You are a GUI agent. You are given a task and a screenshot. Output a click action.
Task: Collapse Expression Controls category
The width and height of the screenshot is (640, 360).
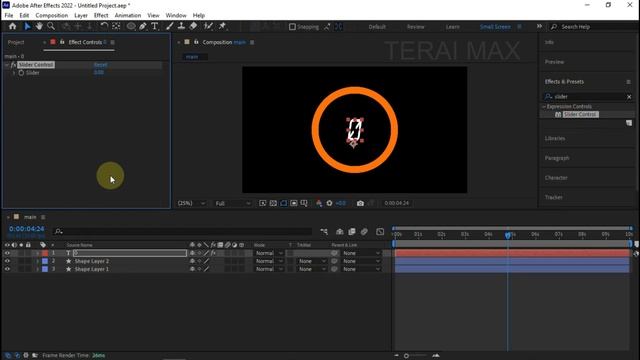[x=544, y=107]
